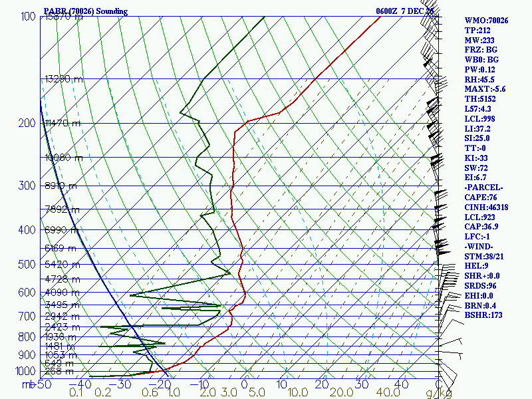This screenshot has width=532, height=399.
Task: Click the 4090 m height label
Action: [62, 293]
